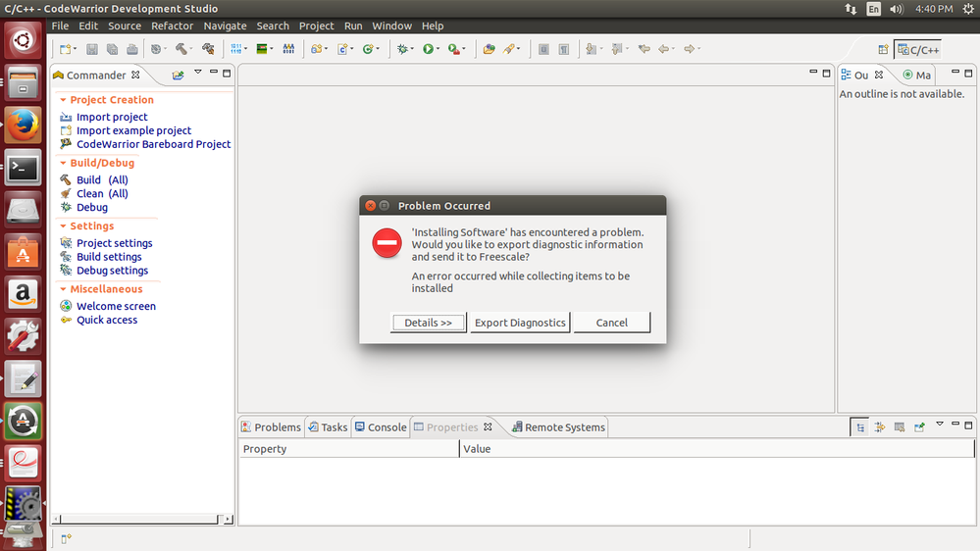Screen dimensions: 980x551
Task: Click the Save disk toolbar icon
Action: point(92,49)
